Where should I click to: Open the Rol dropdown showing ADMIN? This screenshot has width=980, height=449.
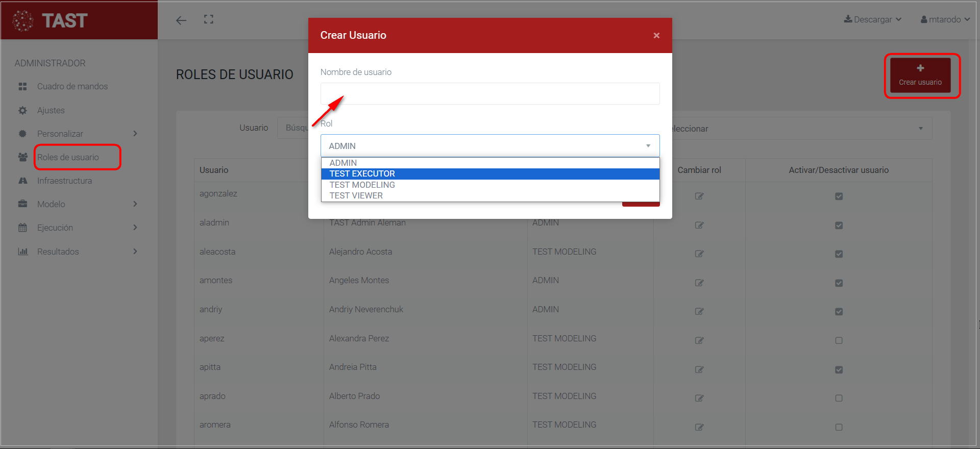(489, 146)
